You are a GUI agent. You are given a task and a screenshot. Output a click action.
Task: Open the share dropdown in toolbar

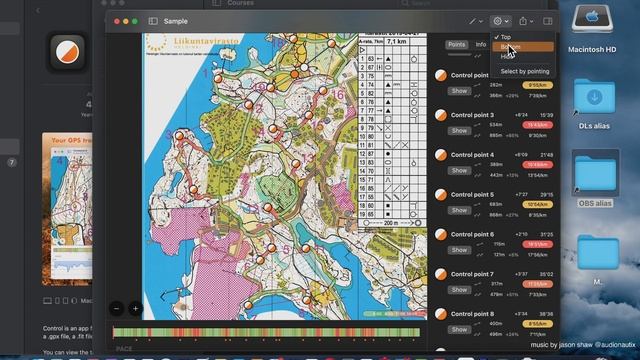pos(526,21)
